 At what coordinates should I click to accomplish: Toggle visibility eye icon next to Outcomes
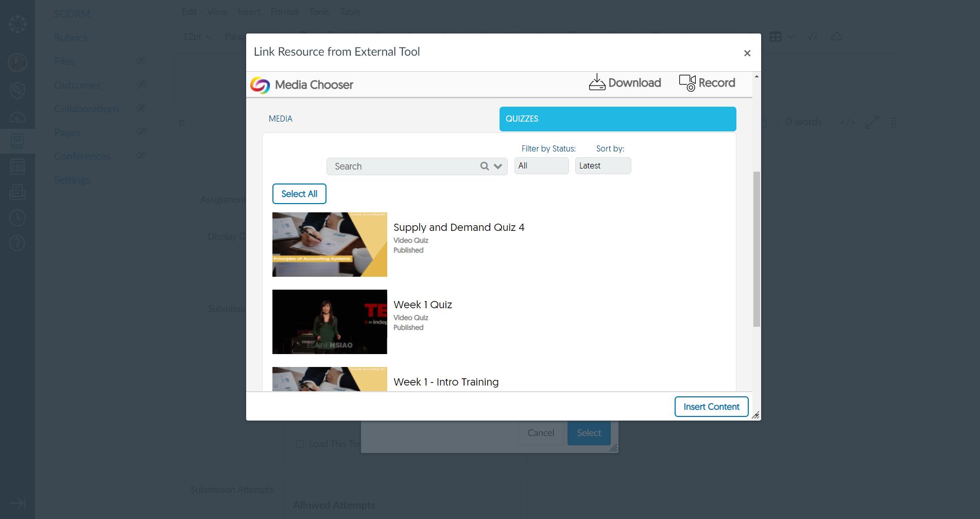[142, 85]
